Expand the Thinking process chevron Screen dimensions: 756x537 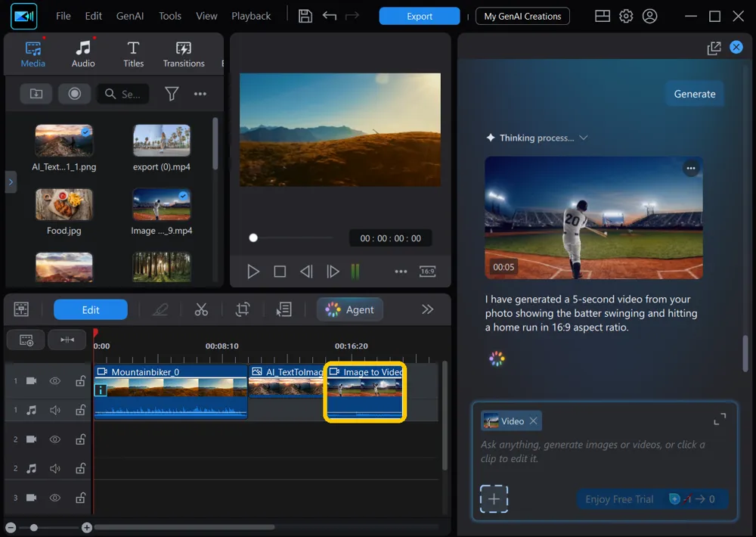point(584,138)
